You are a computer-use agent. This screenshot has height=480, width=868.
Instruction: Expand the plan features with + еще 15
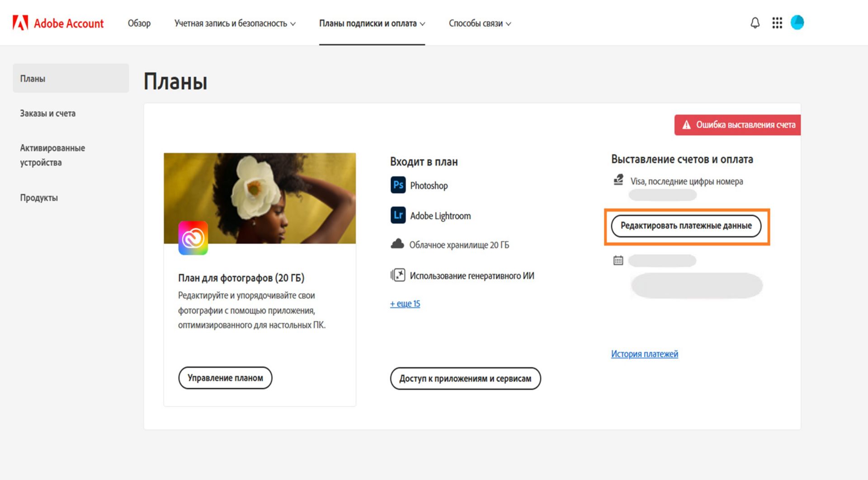coord(405,304)
